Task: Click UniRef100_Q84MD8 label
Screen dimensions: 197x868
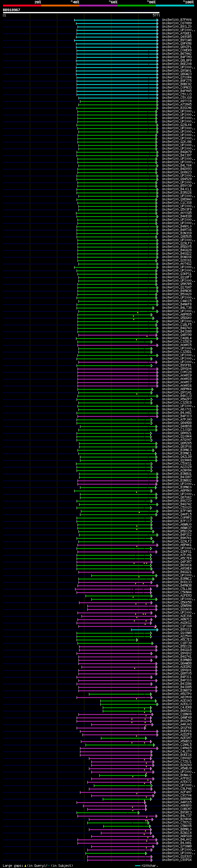Action: [x=177, y=423]
